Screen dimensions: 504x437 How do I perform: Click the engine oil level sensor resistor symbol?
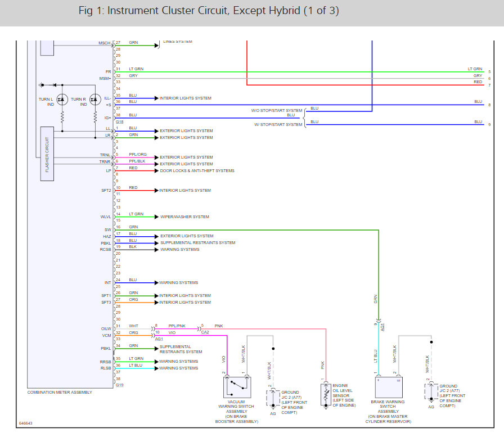pos(326,394)
